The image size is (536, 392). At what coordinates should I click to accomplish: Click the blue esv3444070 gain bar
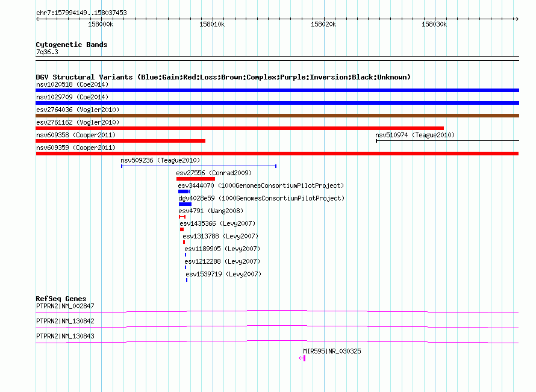click(184, 191)
